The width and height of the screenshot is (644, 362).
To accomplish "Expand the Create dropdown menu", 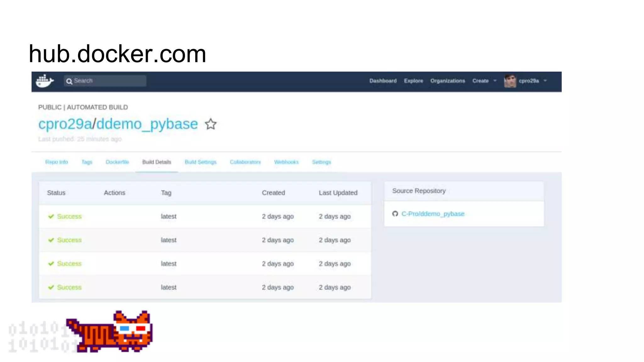I will [484, 81].
